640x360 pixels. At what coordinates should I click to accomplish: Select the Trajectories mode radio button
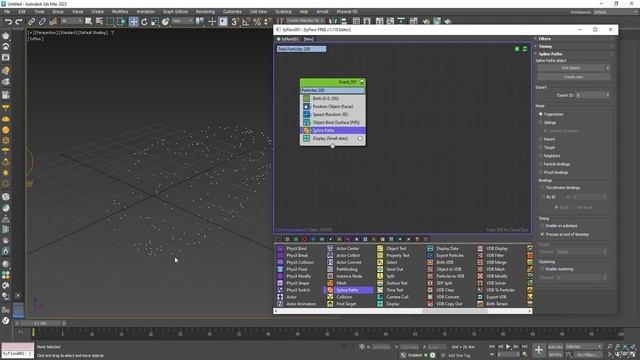pyautogui.click(x=541, y=114)
